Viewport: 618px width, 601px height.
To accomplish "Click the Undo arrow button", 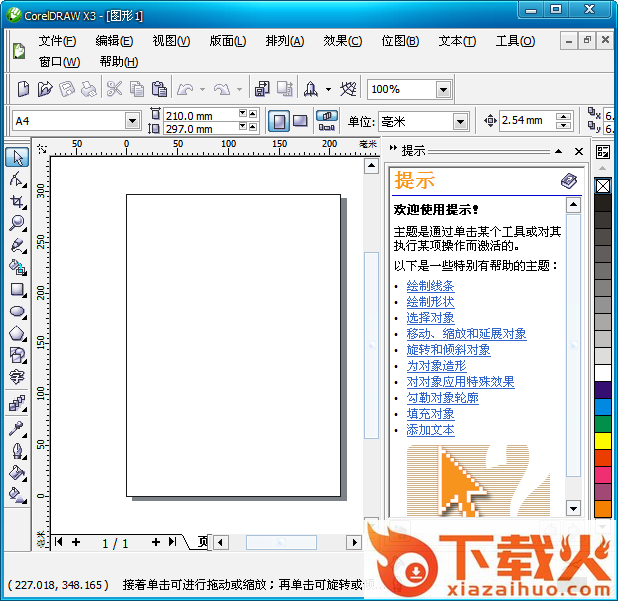I will 185,89.
